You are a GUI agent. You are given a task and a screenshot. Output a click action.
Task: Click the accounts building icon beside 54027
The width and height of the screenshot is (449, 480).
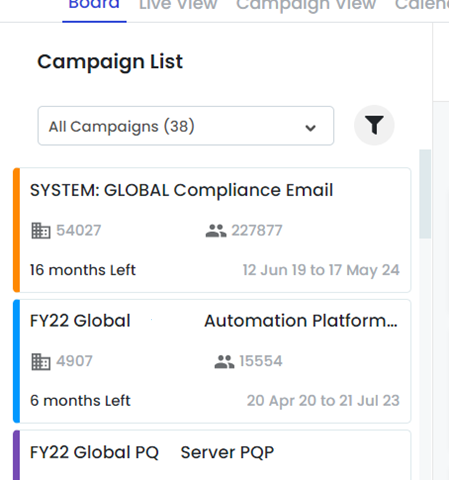coord(41,230)
